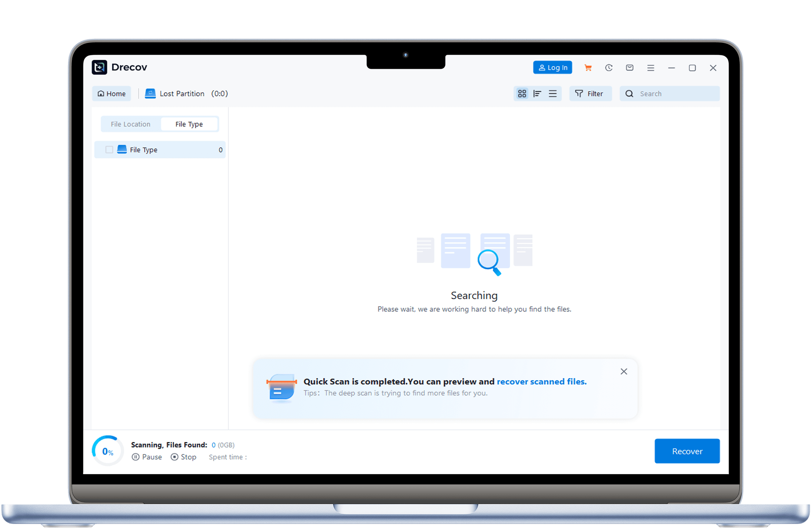Image resolution: width=812 pixels, height=529 pixels.
Task: Open the hamburger menu in the title bar
Action: (x=651, y=68)
